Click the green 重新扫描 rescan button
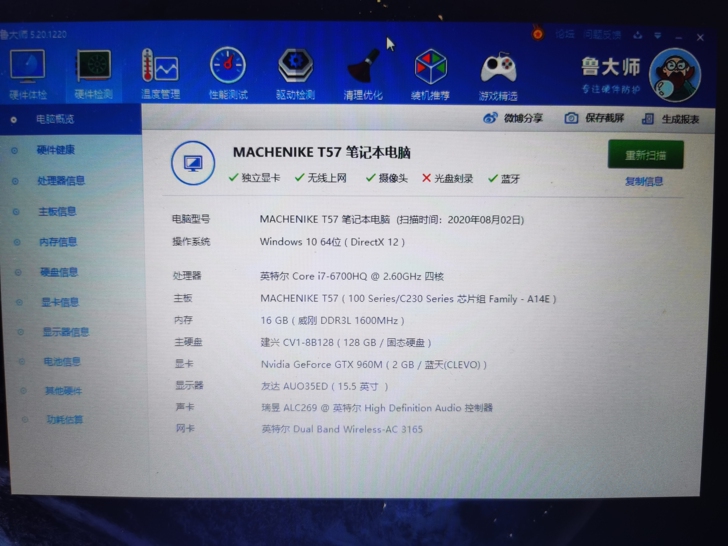The width and height of the screenshot is (728, 546). 645,155
